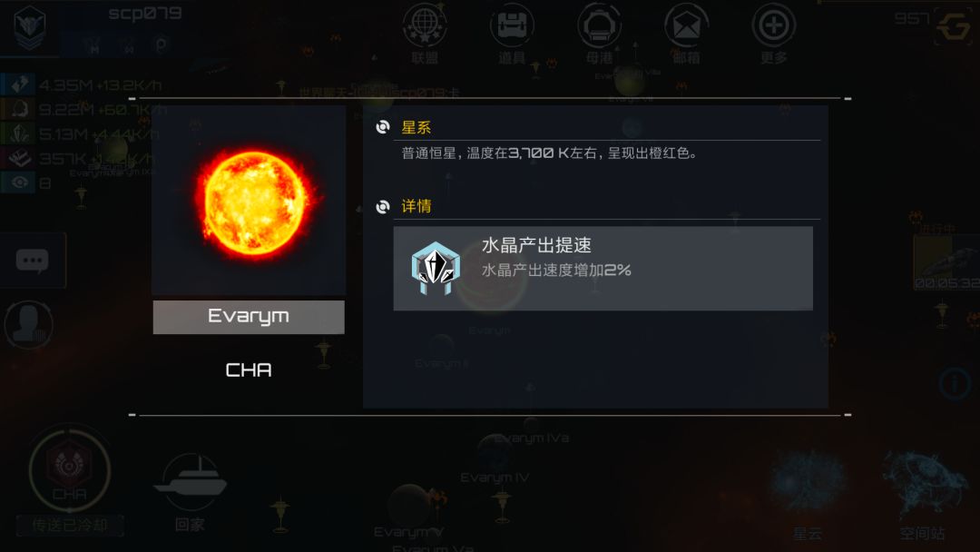Image resolution: width=980 pixels, height=552 pixels.
Task: Open the 更多 plus icon
Action: point(773,26)
